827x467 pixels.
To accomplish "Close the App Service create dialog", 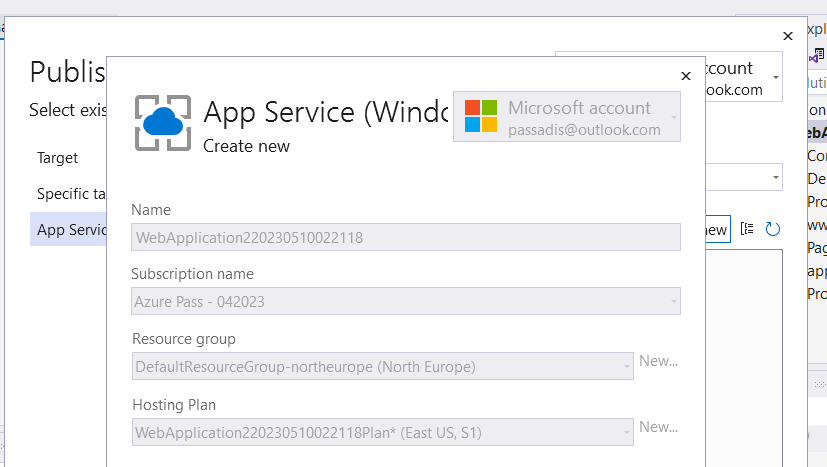I will pos(685,76).
